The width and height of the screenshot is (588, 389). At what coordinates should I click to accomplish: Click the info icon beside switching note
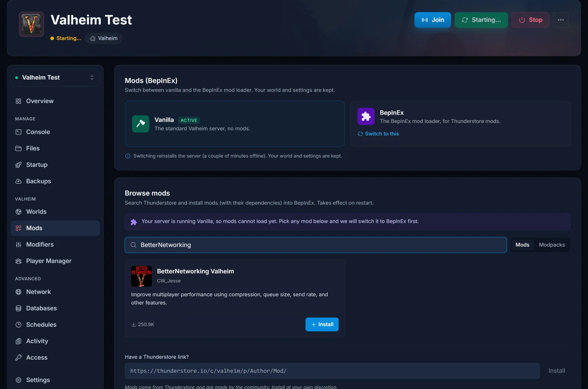[128, 156]
